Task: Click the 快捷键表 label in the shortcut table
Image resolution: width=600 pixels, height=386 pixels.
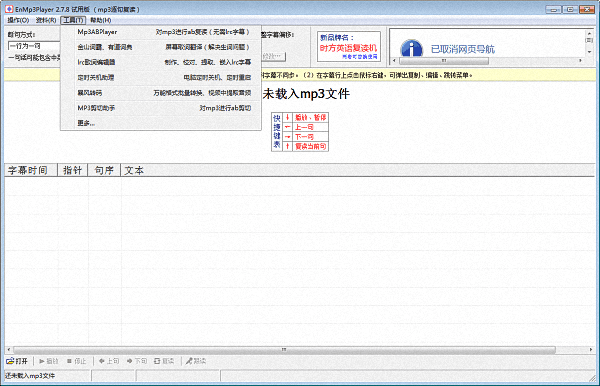Action: pos(277,132)
